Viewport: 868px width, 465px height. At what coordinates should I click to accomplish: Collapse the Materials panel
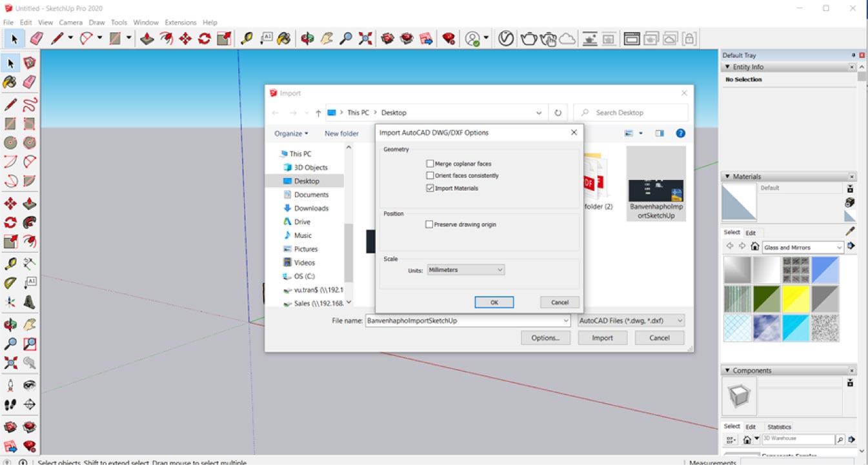729,177
